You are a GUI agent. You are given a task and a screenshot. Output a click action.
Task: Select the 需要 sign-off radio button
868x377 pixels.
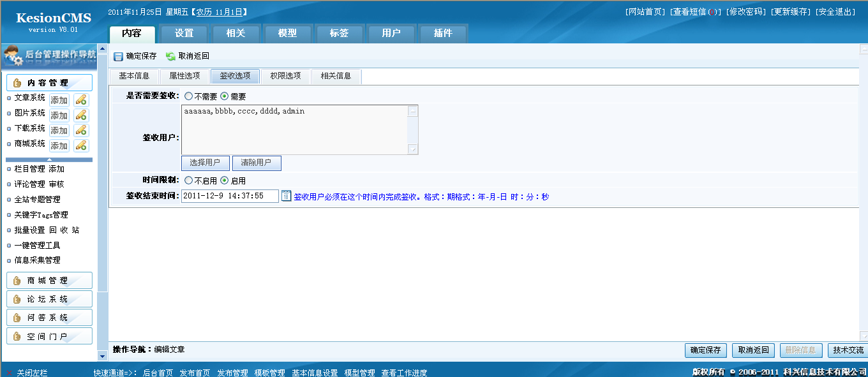[225, 96]
